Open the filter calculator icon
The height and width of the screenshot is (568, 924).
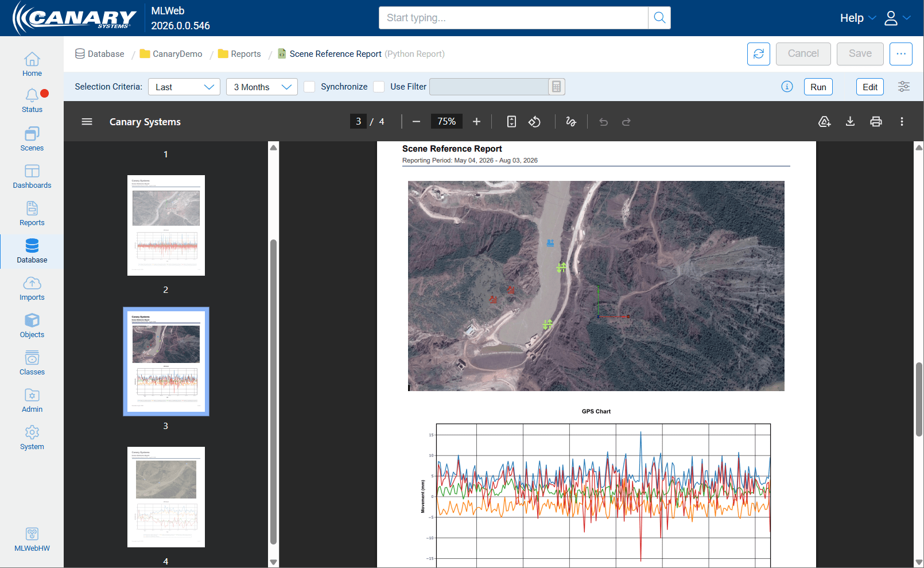tap(556, 87)
